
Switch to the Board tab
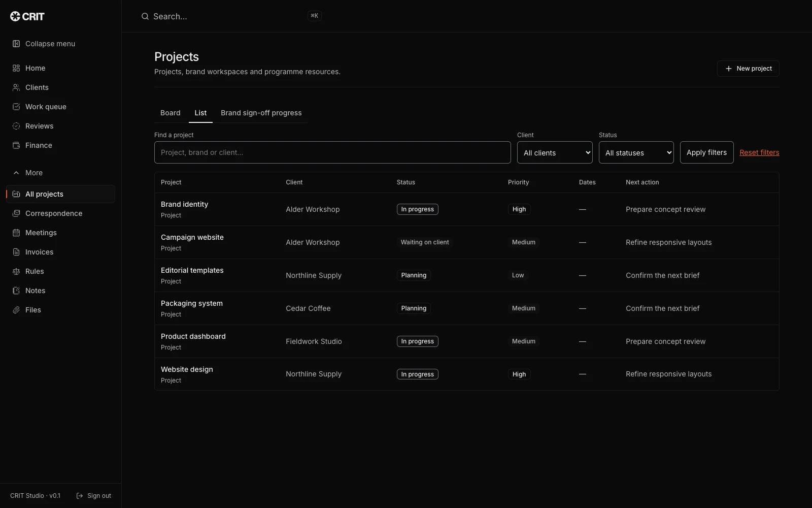point(171,113)
